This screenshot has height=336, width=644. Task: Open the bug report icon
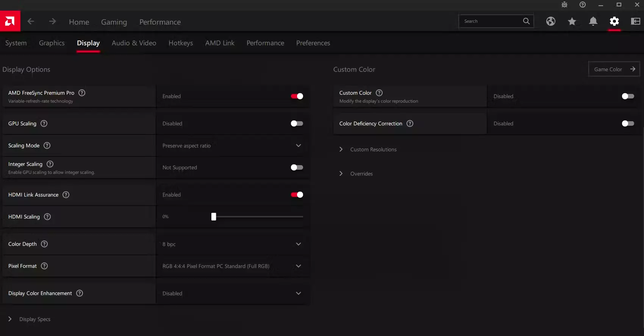(564, 5)
